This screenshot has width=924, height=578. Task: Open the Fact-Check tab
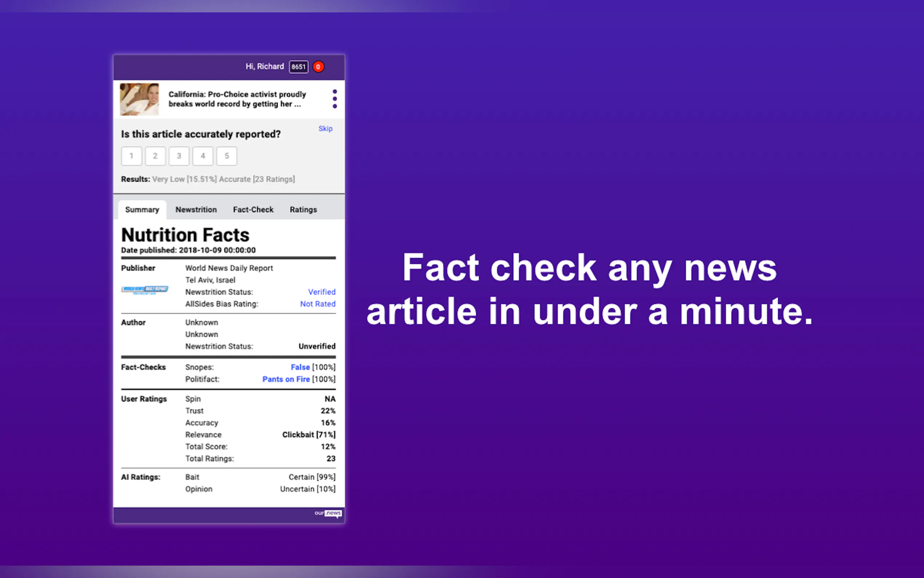tap(253, 210)
